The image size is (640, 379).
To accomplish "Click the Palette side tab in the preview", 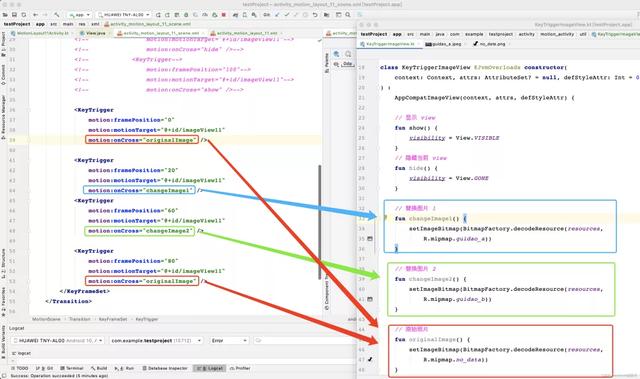I will [327, 62].
